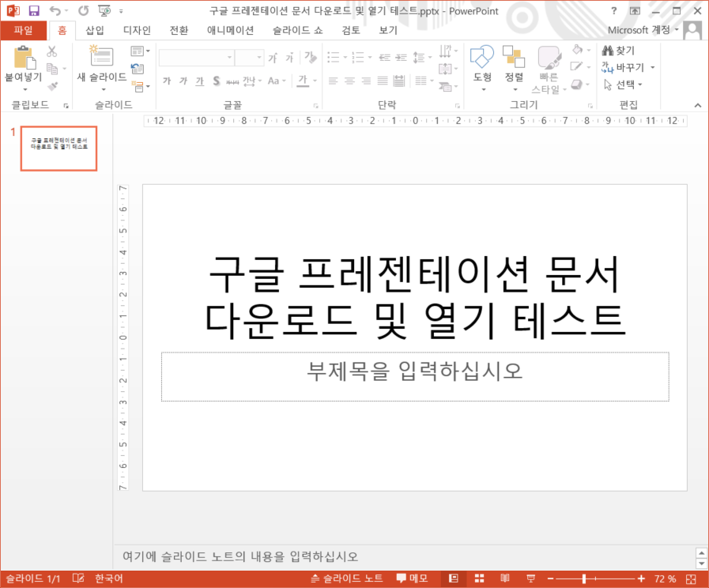709x588 pixels.
Task: Fit slide to current window icon
Action: pos(691,579)
